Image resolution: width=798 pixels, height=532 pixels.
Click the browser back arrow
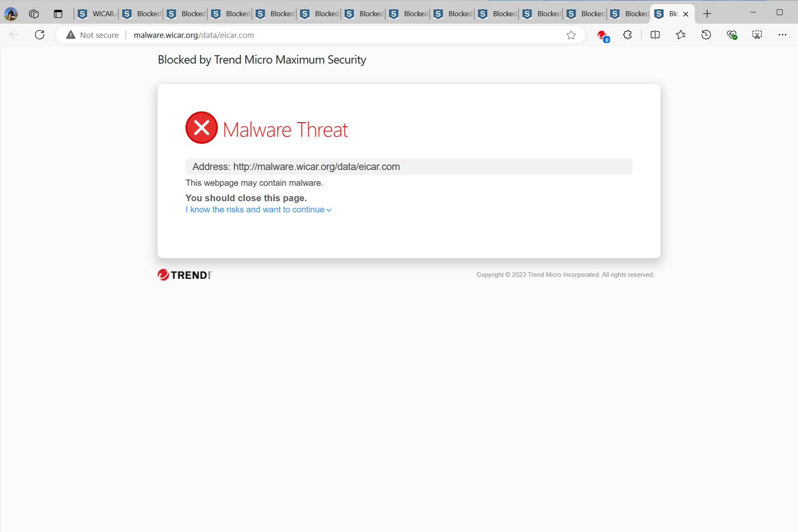pyautogui.click(x=14, y=35)
